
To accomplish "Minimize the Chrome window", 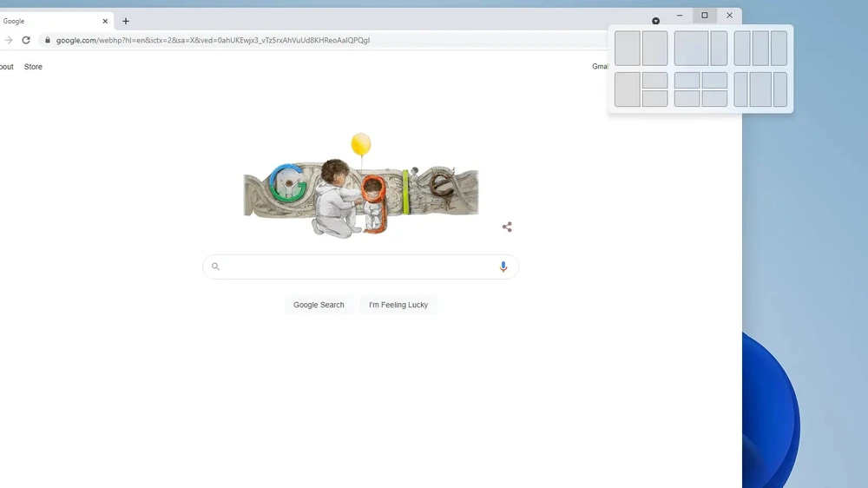I will [x=680, y=16].
